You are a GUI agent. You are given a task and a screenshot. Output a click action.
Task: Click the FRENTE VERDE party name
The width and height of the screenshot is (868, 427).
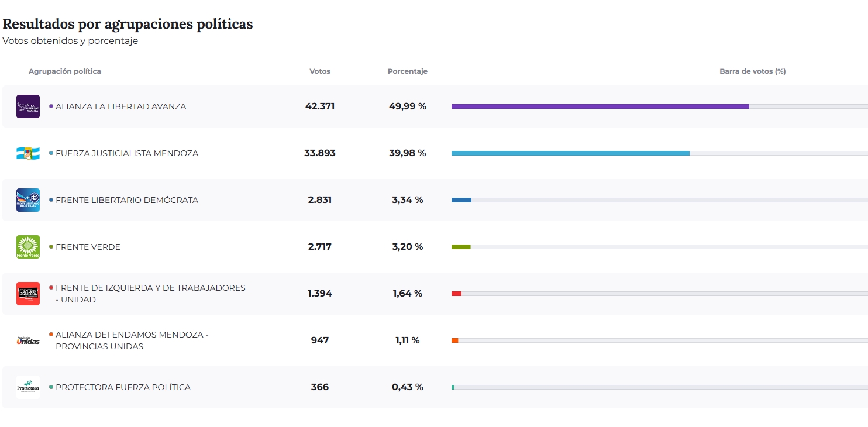click(x=88, y=247)
